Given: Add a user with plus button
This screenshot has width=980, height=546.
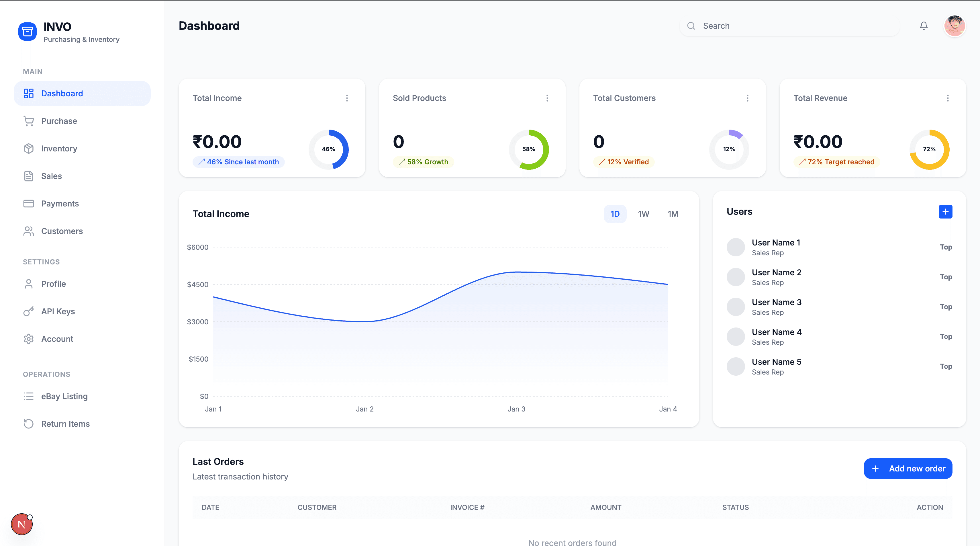Looking at the screenshot, I should tap(945, 211).
